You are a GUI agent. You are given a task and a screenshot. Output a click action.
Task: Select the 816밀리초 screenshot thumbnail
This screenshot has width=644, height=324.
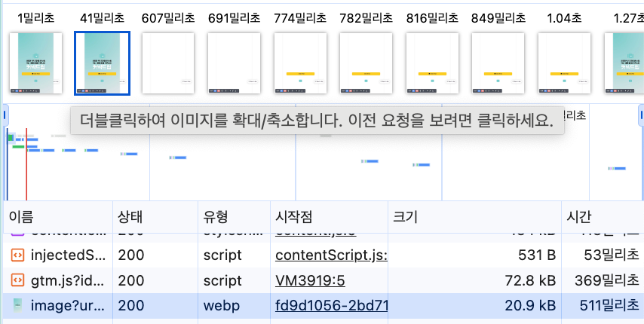point(432,63)
